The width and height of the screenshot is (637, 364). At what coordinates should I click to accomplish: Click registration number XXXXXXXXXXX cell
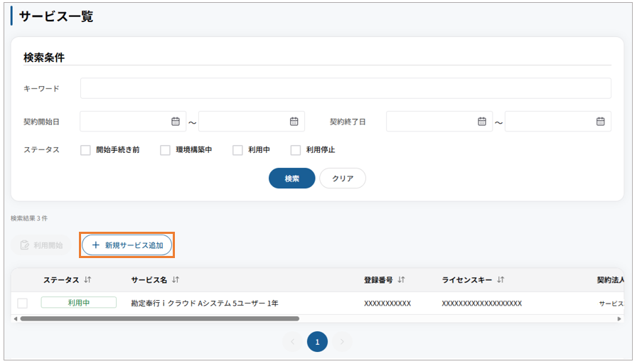click(387, 304)
